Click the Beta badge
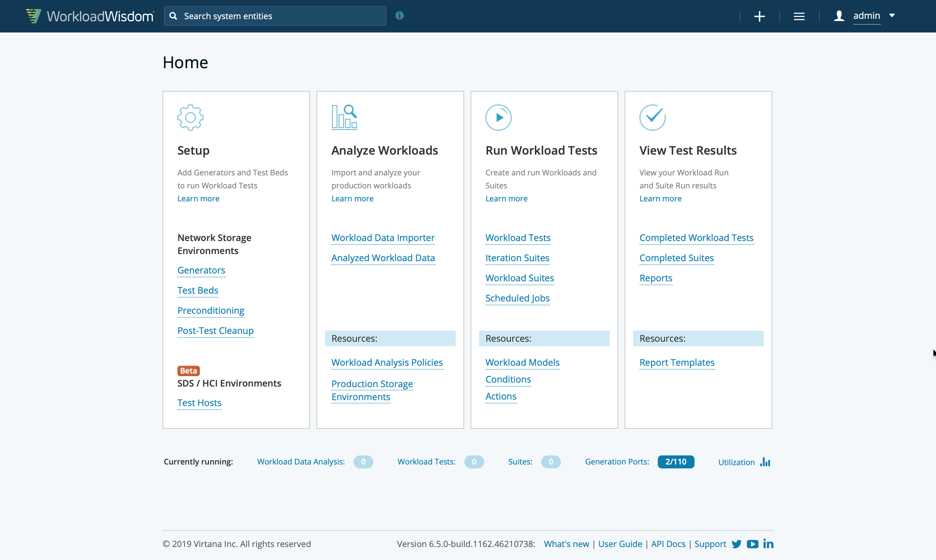The height and width of the screenshot is (560, 936). coord(188,371)
